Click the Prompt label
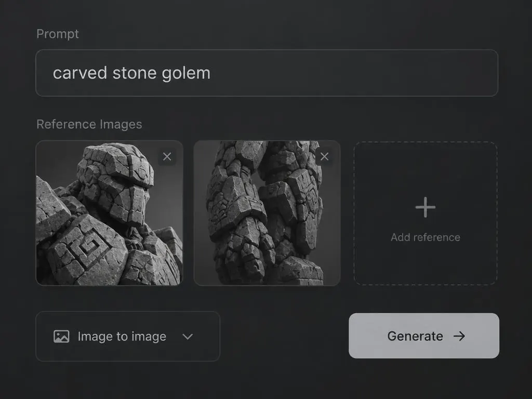Image resolution: width=532 pixels, height=399 pixels. pyautogui.click(x=58, y=34)
